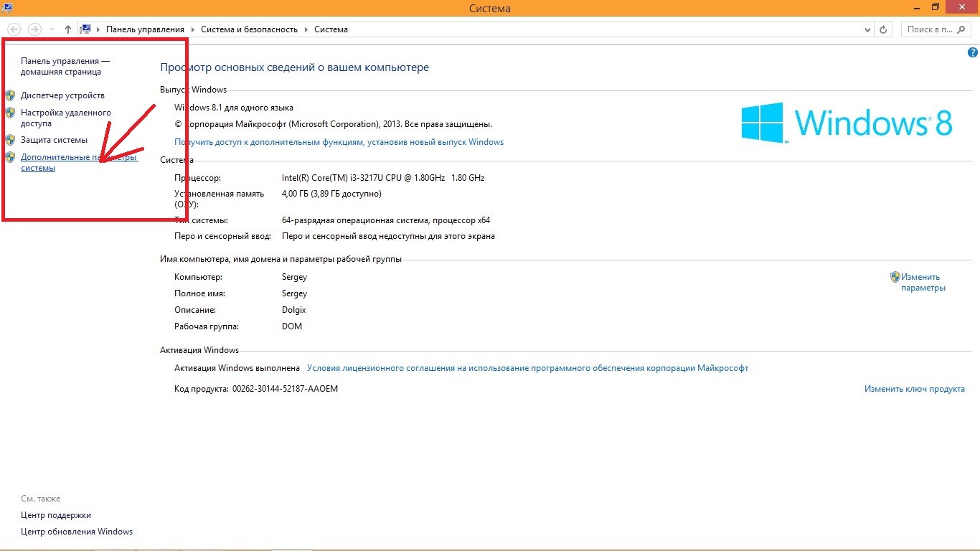Click shield icon beside Изменить параметры
This screenshot has height=551, width=980.
(x=895, y=277)
